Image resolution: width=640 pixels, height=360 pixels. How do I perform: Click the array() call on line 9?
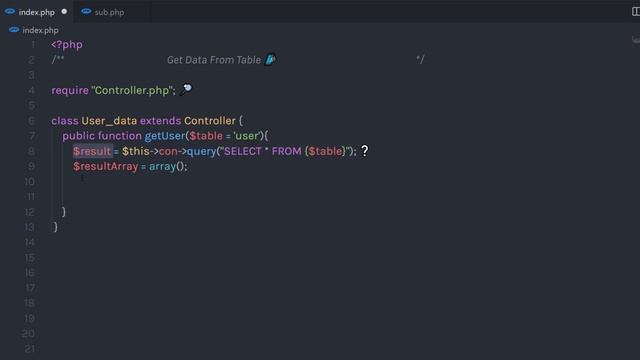click(x=168, y=167)
